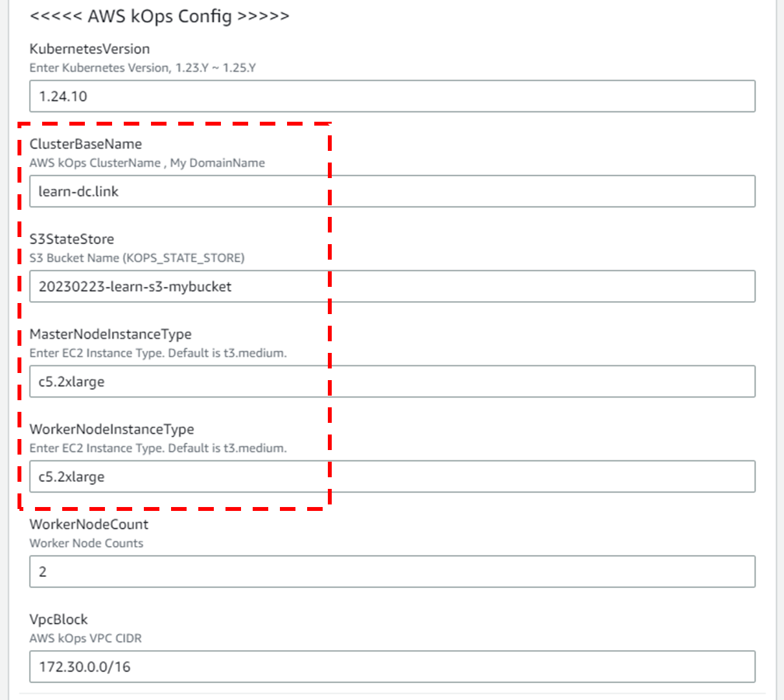Click the ClusterBaseName label text

pyautogui.click(x=86, y=144)
